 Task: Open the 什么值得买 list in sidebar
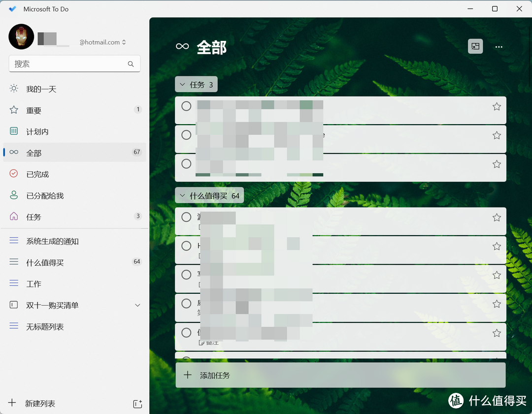pos(75,262)
